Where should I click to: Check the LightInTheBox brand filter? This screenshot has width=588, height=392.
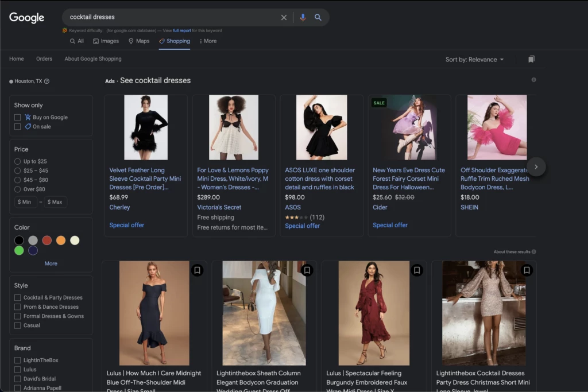click(17, 360)
